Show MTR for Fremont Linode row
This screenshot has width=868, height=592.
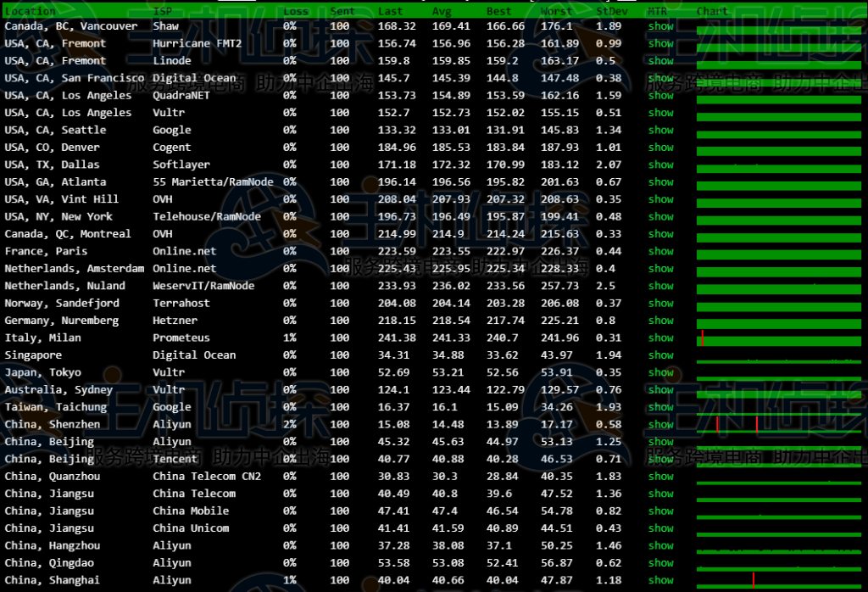pyautogui.click(x=661, y=61)
